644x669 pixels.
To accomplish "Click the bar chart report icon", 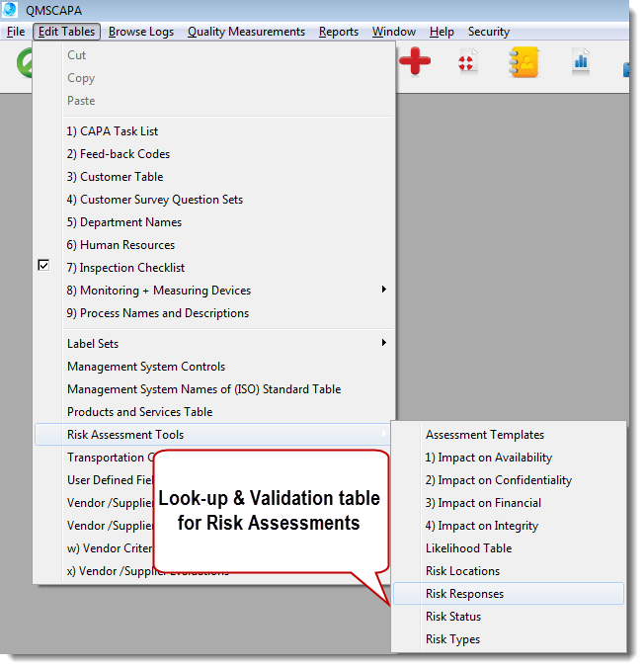I will click(x=580, y=62).
